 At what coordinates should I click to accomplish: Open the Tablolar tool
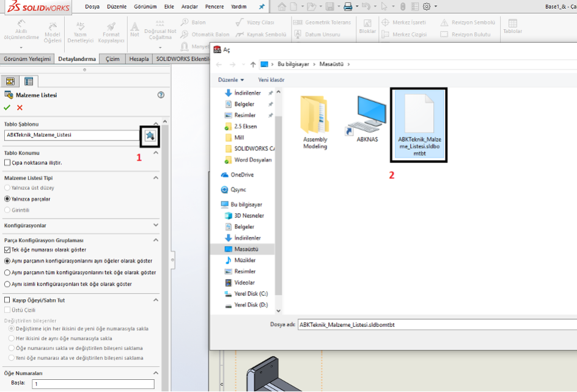click(x=512, y=27)
